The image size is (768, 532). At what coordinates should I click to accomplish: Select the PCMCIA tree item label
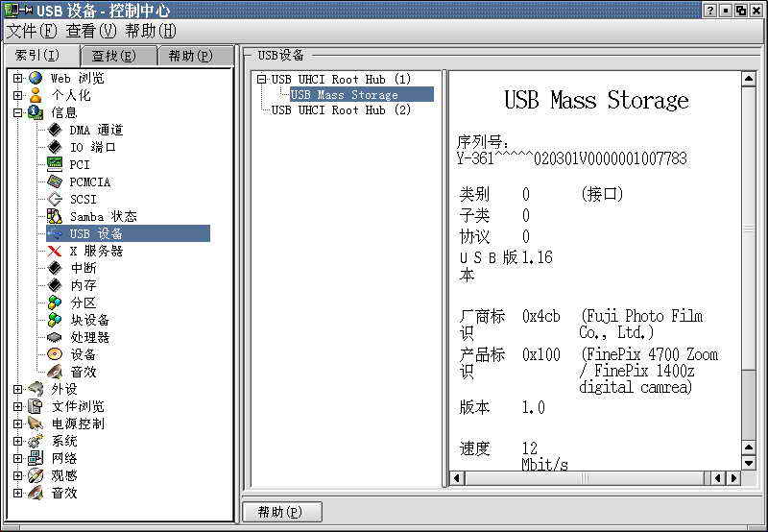[89, 181]
